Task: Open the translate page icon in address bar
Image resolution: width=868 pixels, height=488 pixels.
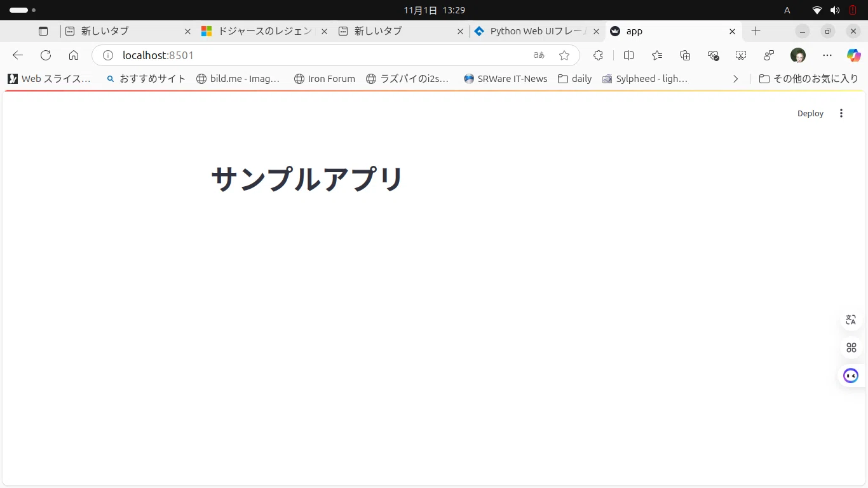Action: pos(539,55)
